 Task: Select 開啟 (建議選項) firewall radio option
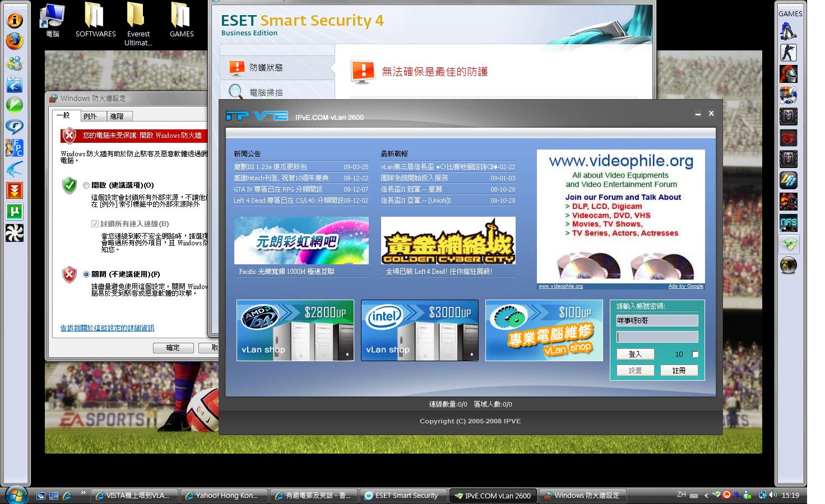point(86,185)
